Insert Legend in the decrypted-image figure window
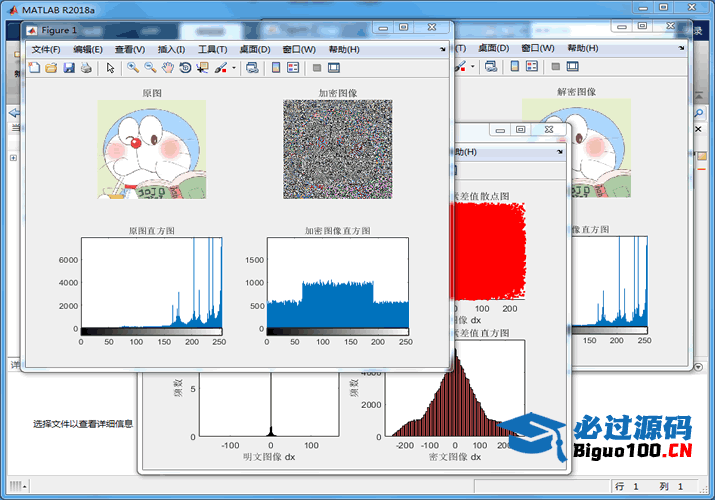The image size is (715, 500). point(532,67)
